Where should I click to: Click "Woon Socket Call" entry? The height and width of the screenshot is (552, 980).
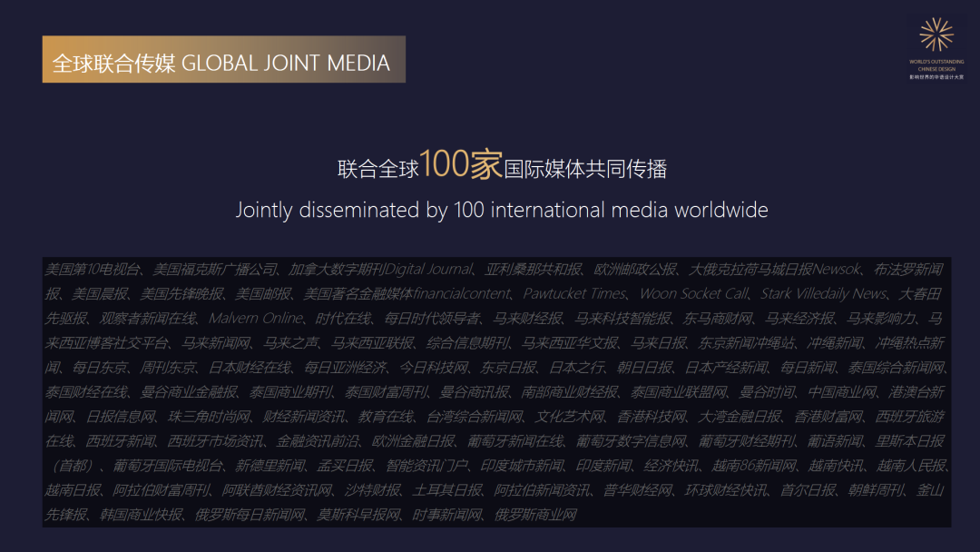(694, 294)
